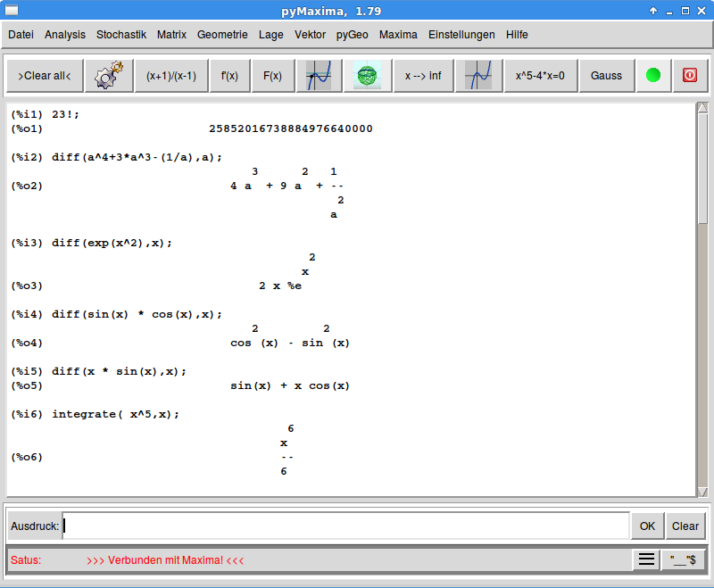Open the Stochastik menu
Viewport: 714px width, 588px height.
point(121,35)
